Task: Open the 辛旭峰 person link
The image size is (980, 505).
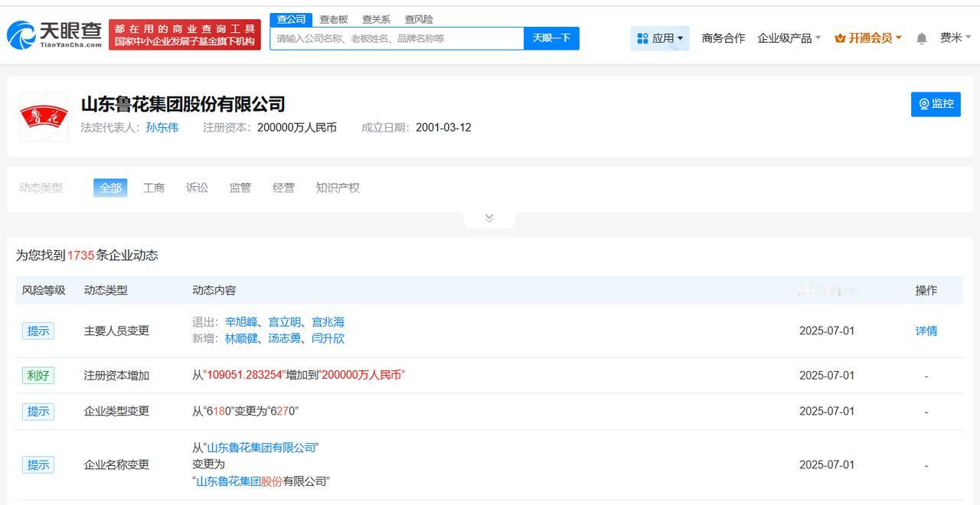Action: pyautogui.click(x=241, y=322)
